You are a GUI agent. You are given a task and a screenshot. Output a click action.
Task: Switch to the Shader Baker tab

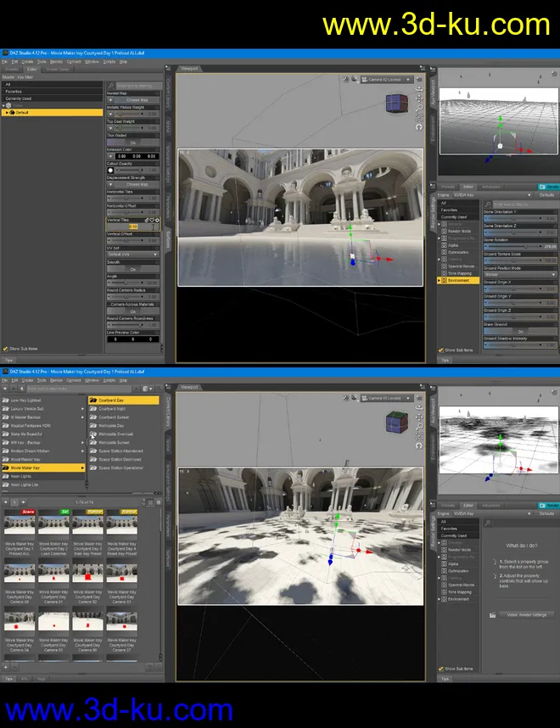coord(58,70)
